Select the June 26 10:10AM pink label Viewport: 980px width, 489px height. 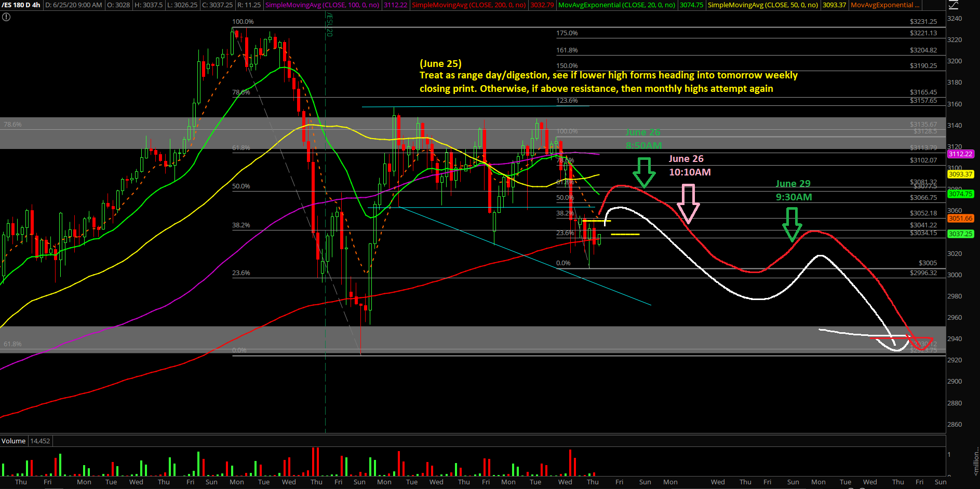click(x=689, y=166)
